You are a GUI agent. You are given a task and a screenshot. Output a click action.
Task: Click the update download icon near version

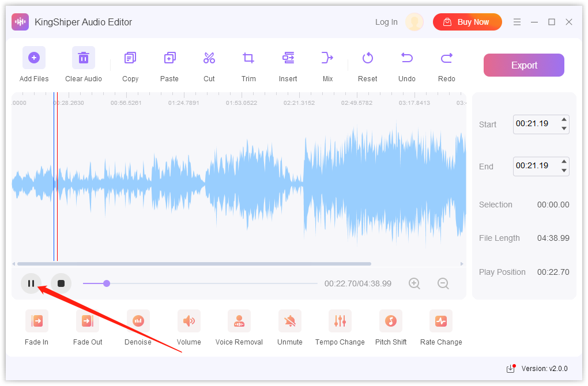point(511,368)
